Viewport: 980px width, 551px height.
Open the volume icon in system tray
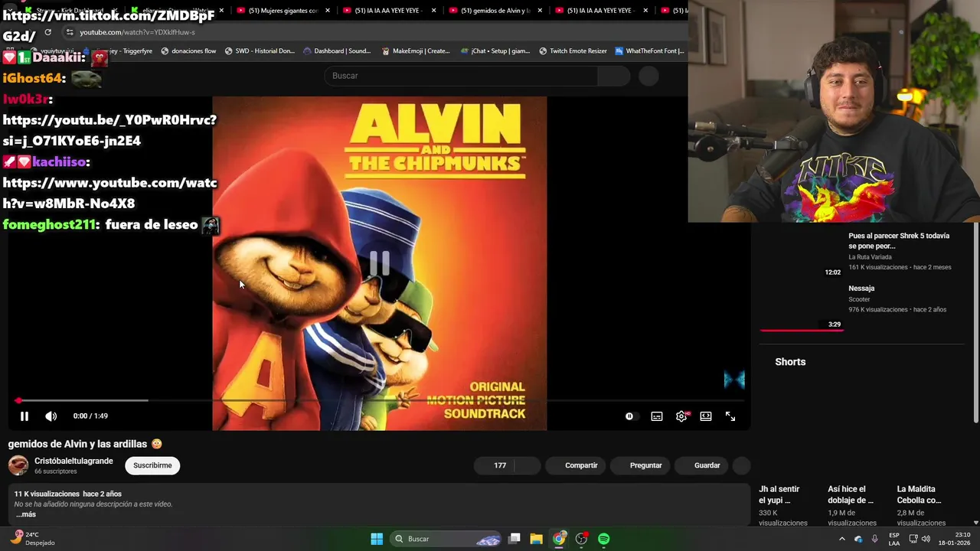pos(926,539)
